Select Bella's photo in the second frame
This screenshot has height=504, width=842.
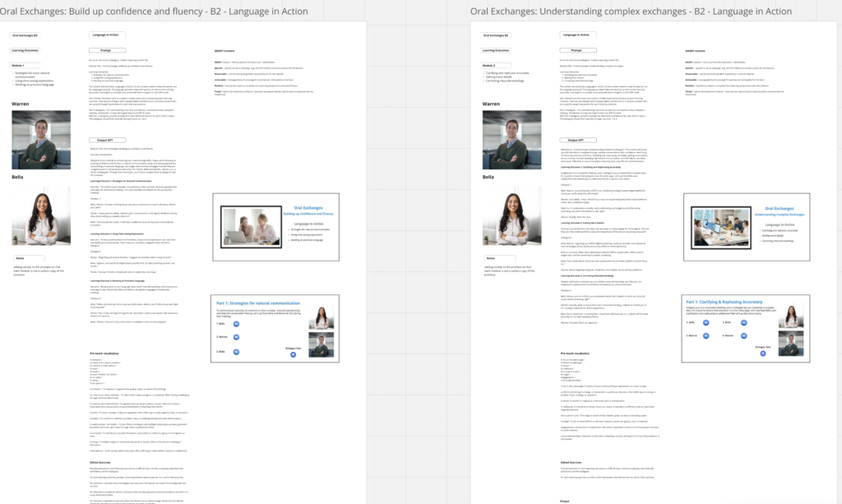507,216
